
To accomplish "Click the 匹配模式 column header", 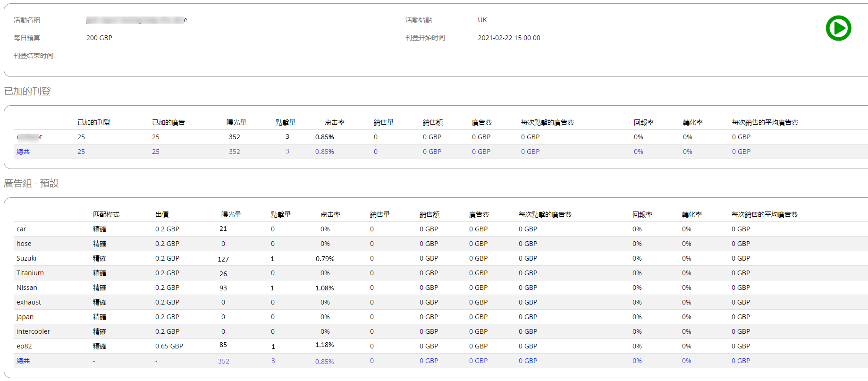I will pos(106,214).
